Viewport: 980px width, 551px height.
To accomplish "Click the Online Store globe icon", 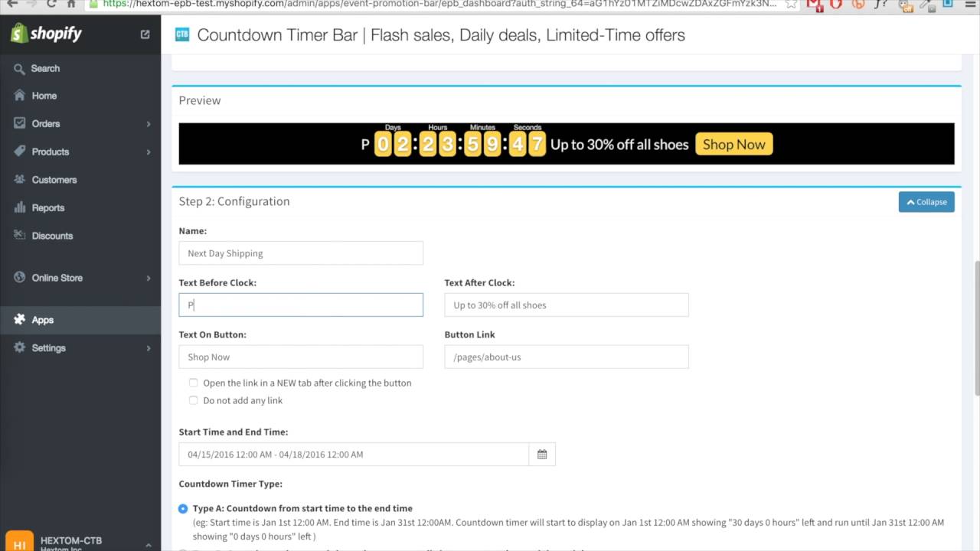I will pyautogui.click(x=19, y=278).
